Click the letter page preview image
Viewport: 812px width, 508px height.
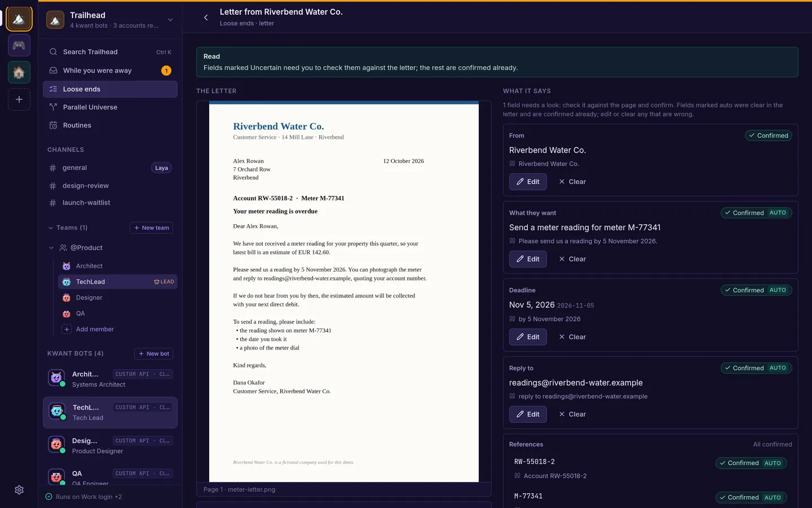pos(344,292)
